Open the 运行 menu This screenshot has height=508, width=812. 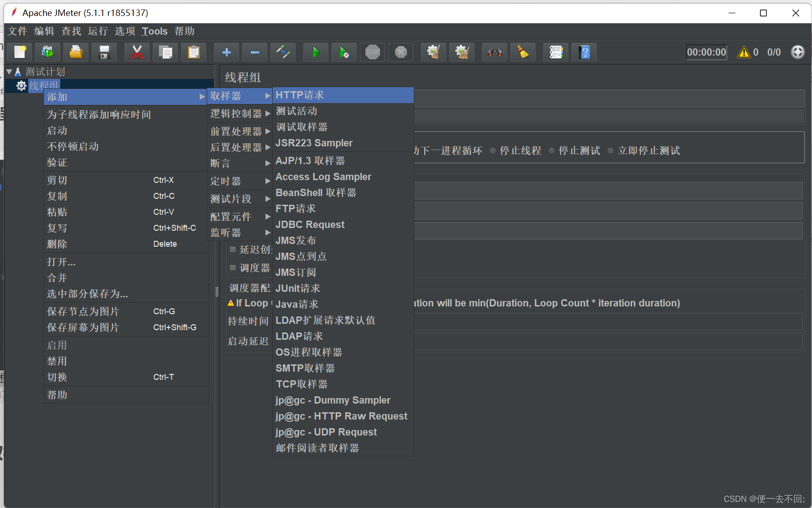pos(98,31)
